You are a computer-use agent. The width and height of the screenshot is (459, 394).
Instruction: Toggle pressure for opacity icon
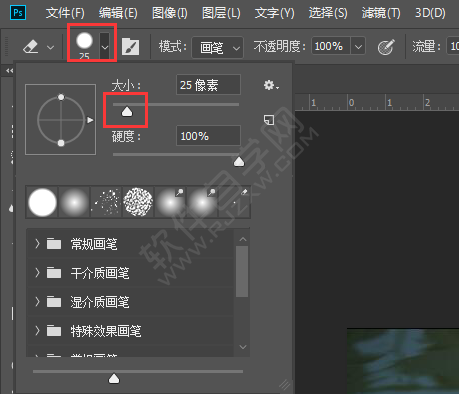[x=386, y=47]
